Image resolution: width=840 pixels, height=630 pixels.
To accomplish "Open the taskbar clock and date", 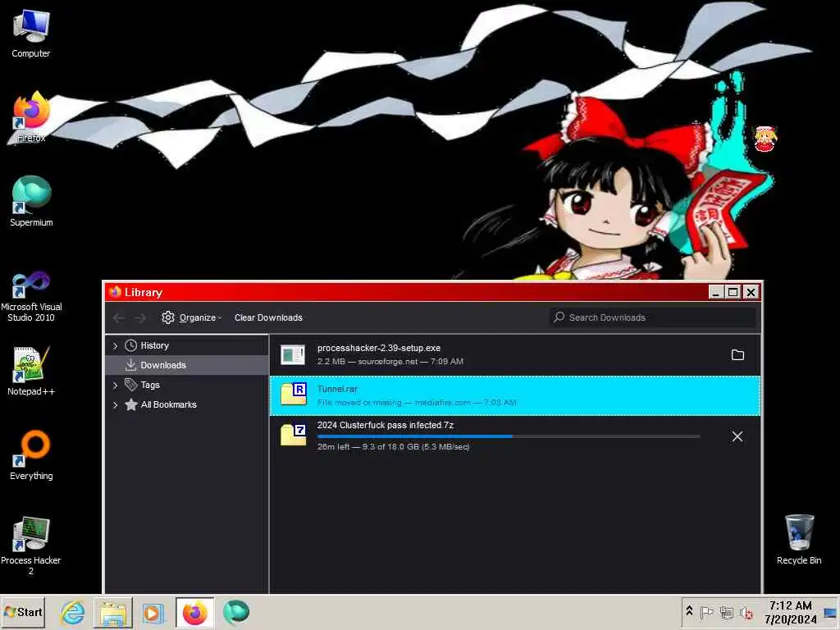I will point(790,612).
